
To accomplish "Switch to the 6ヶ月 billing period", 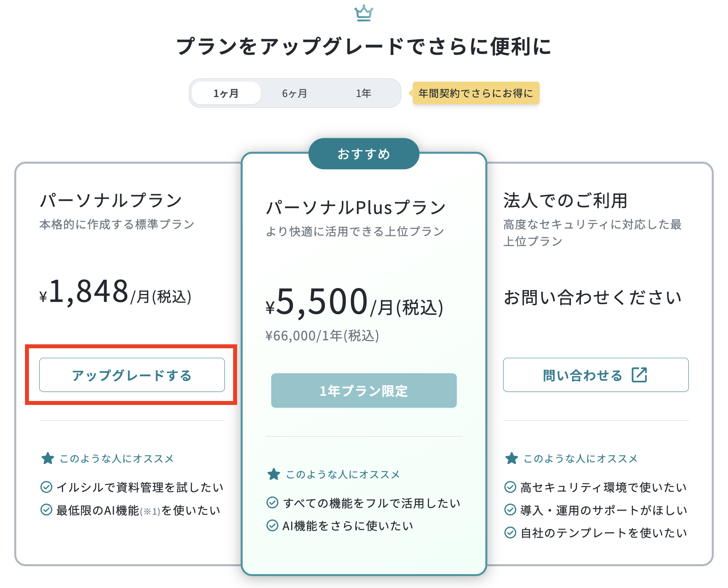I will 295,93.
